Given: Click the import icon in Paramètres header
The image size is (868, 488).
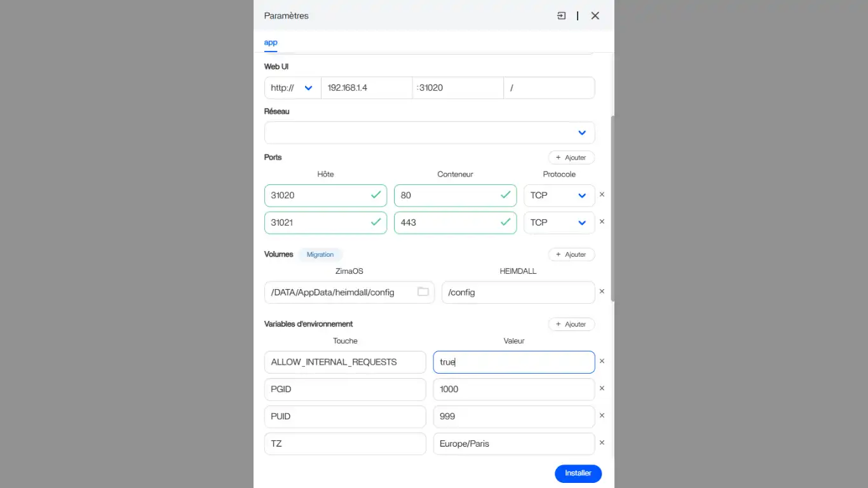Looking at the screenshot, I should click(561, 16).
